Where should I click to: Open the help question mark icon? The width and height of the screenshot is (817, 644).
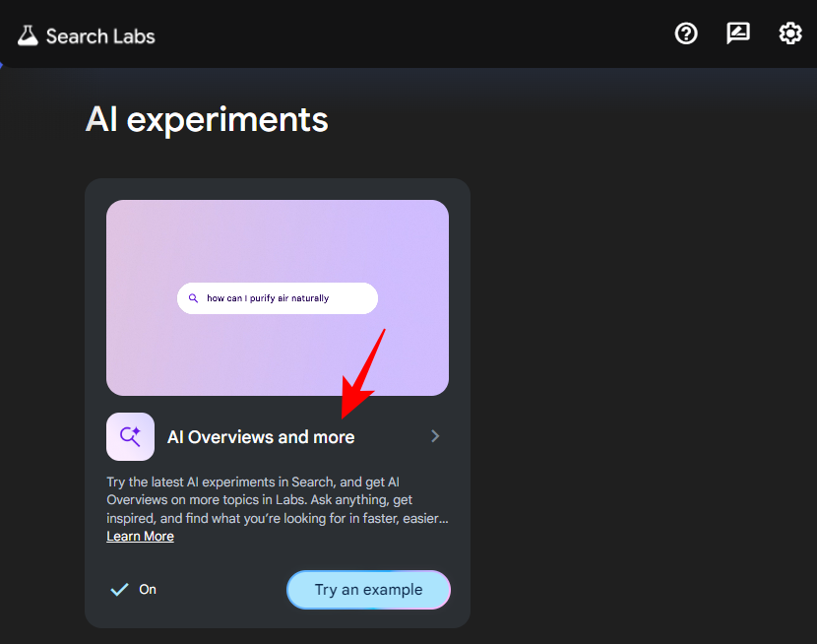[x=686, y=33]
